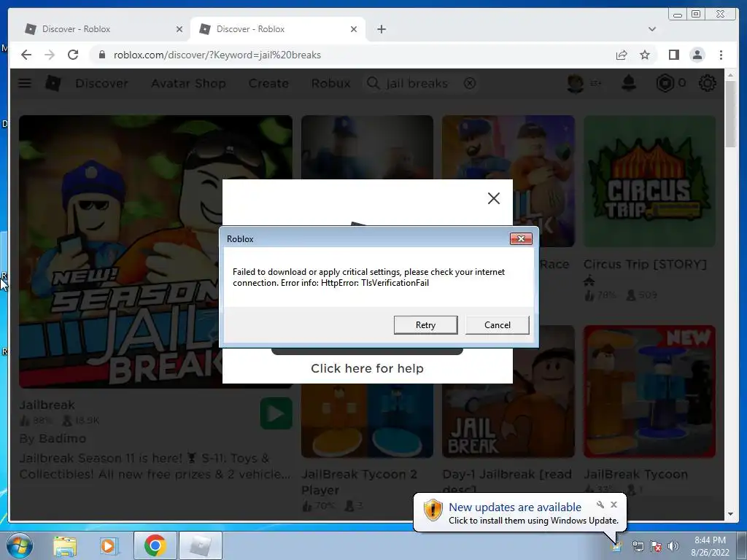This screenshot has width=747, height=560.
Task: Share this page via share icon
Action: 622,55
